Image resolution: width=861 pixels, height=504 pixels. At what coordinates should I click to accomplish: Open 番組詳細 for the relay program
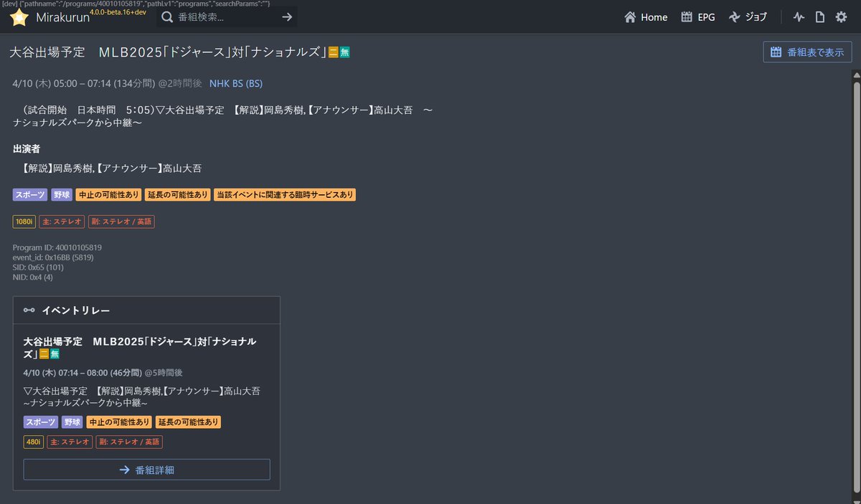coord(147,470)
